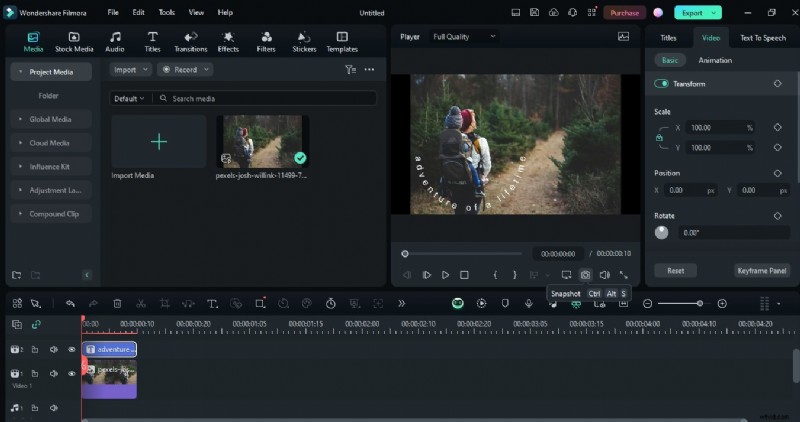The image size is (800, 422).
Task: Switch to the Animation tab
Action: point(715,60)
